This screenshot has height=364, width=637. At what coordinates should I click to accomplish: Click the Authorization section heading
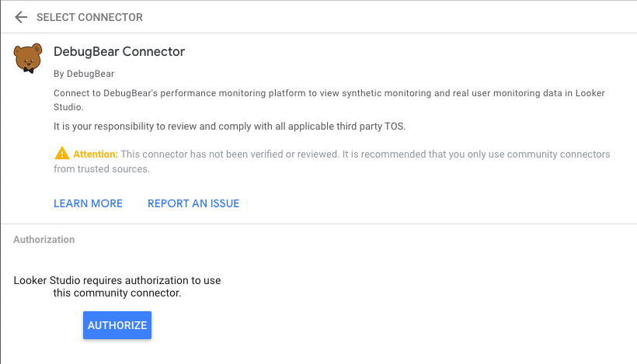tap(44, 239)
